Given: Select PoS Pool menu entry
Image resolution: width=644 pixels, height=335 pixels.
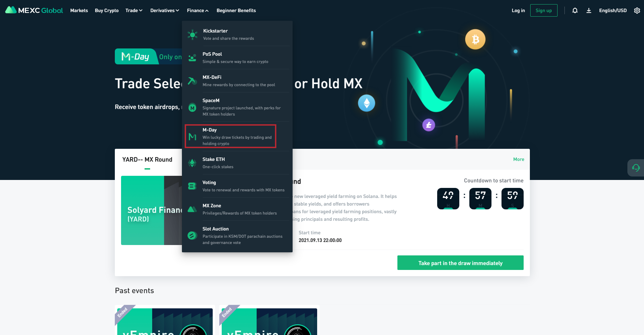Looking at the screenshot, I should coord(237,57).
